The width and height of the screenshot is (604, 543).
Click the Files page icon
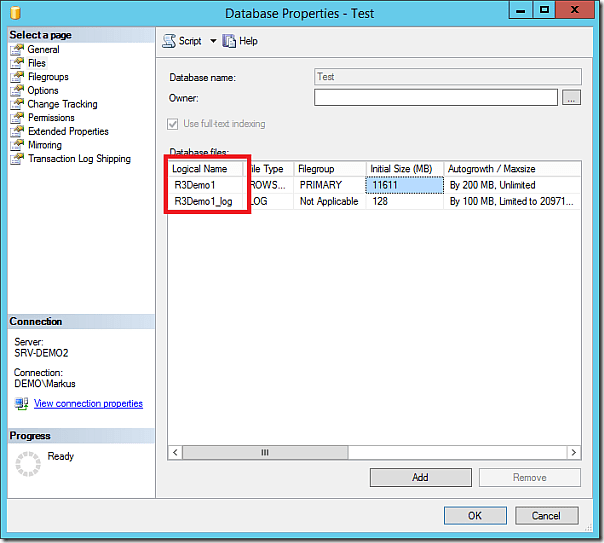tap(17, 63)
